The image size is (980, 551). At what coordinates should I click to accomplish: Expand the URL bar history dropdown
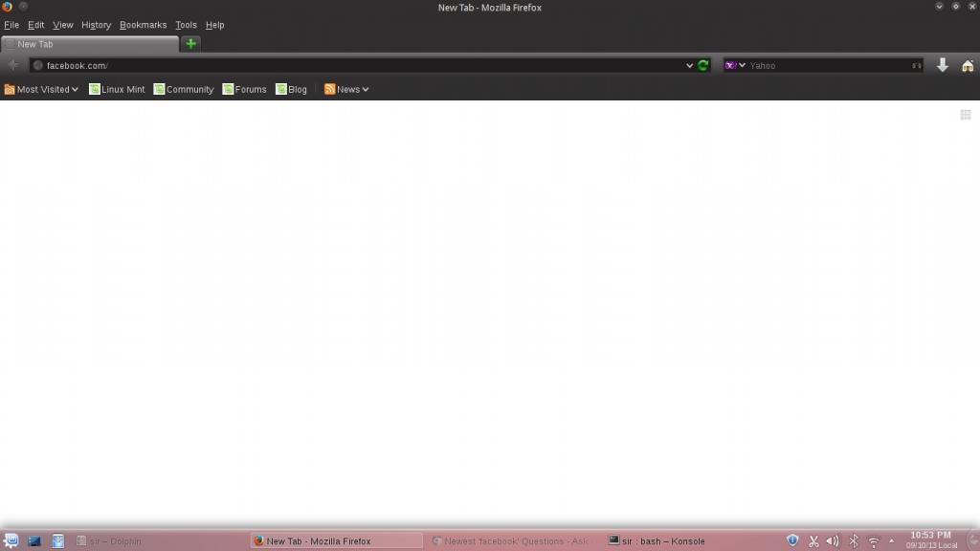pos(689,66)
